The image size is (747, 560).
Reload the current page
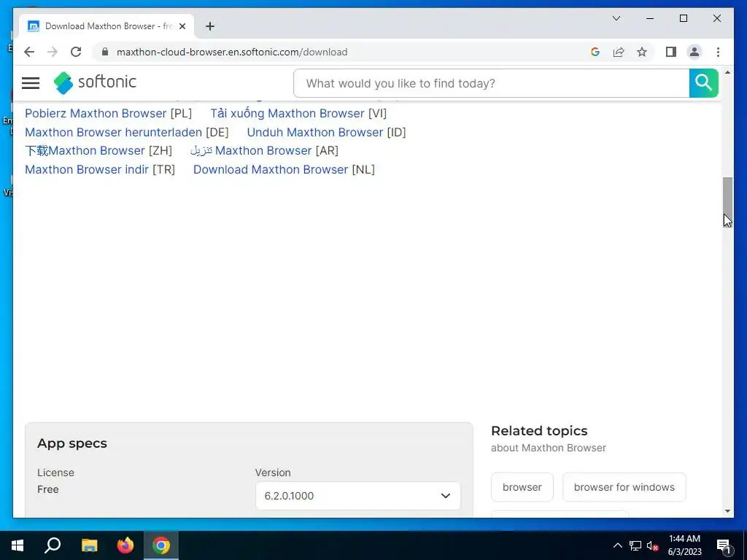[76, 52]
